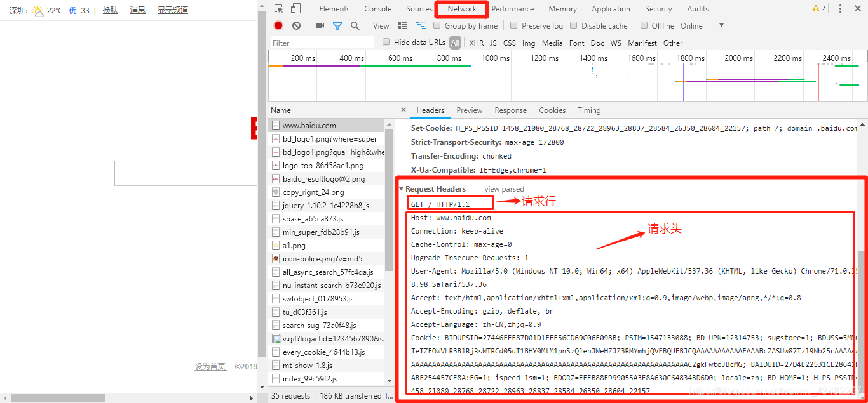Filter requests by JS
868x403 pixels.
pos(493,43)
